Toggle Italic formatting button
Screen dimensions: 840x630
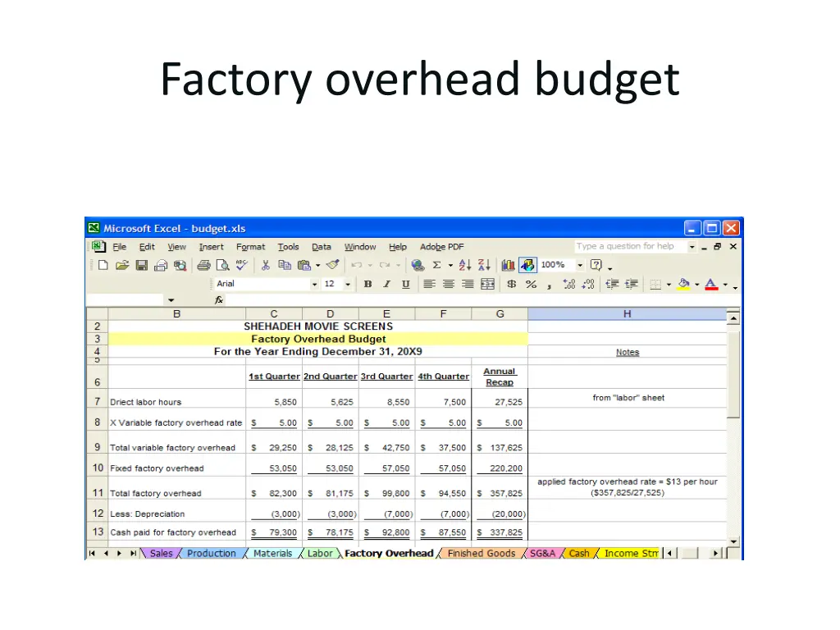point(386,285)
